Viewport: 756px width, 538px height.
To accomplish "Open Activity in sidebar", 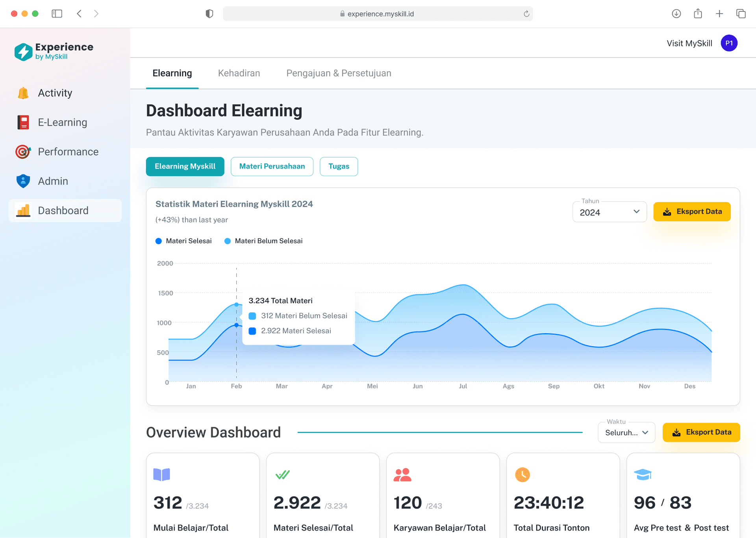I will click(65, 93).
